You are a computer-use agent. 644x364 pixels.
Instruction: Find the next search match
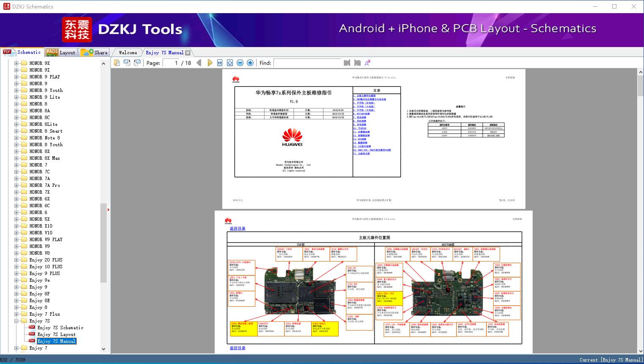[x=357, y=63]
